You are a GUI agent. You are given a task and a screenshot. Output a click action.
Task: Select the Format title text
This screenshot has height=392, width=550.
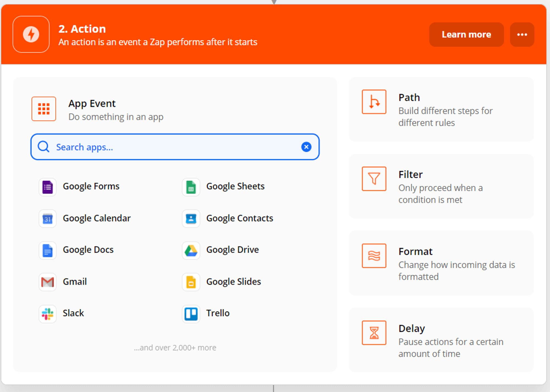coord(416,252)
